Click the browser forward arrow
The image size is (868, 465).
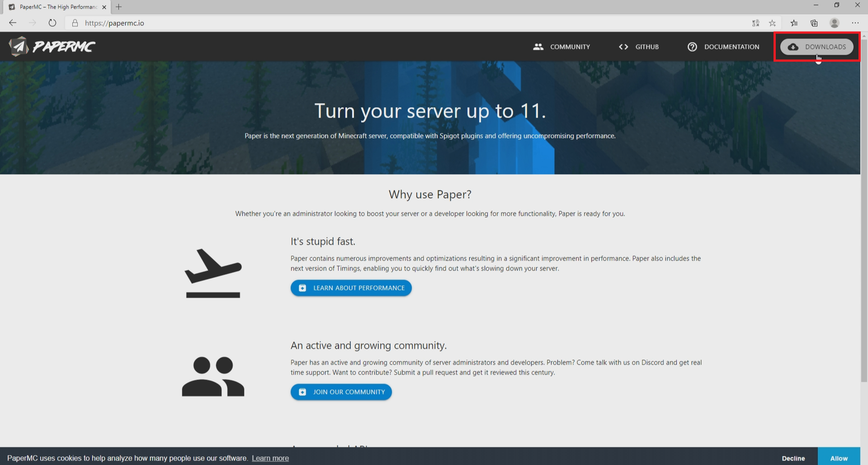point(33,23)
